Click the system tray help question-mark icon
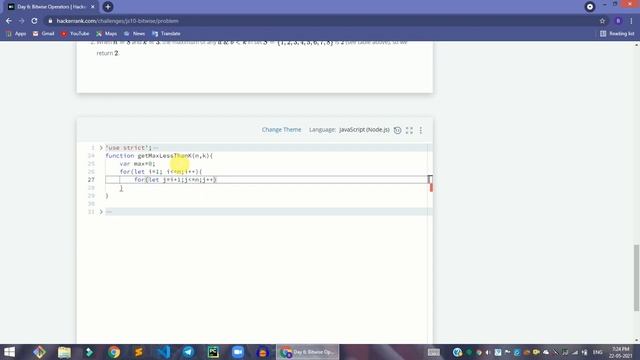The height and width of the screenshot is (360, 640). click(x=457, y=352)
